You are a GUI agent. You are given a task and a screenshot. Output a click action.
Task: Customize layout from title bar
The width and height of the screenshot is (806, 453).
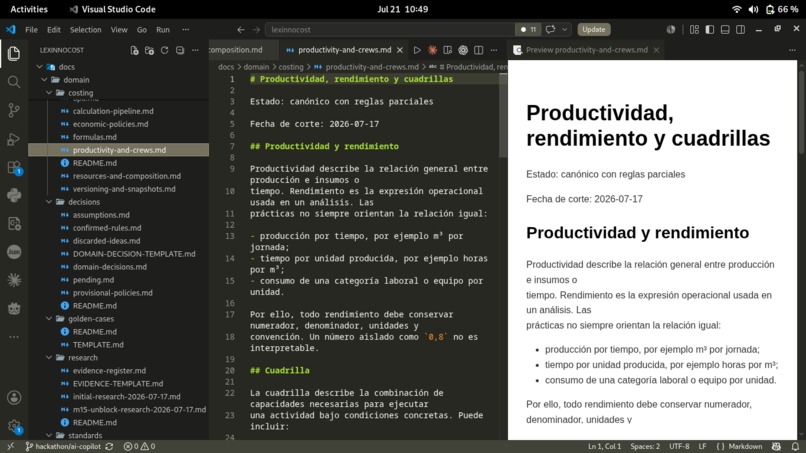pos(694,29)
